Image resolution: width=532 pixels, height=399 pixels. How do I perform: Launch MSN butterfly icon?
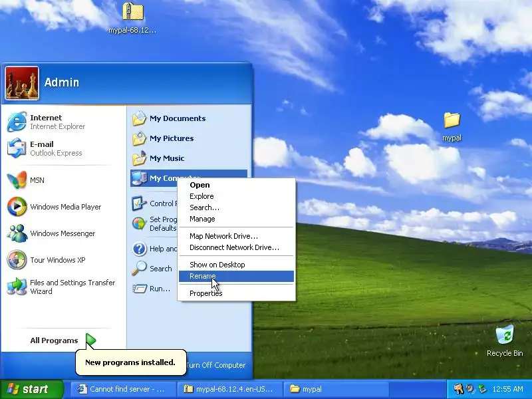tap(17, 180)
